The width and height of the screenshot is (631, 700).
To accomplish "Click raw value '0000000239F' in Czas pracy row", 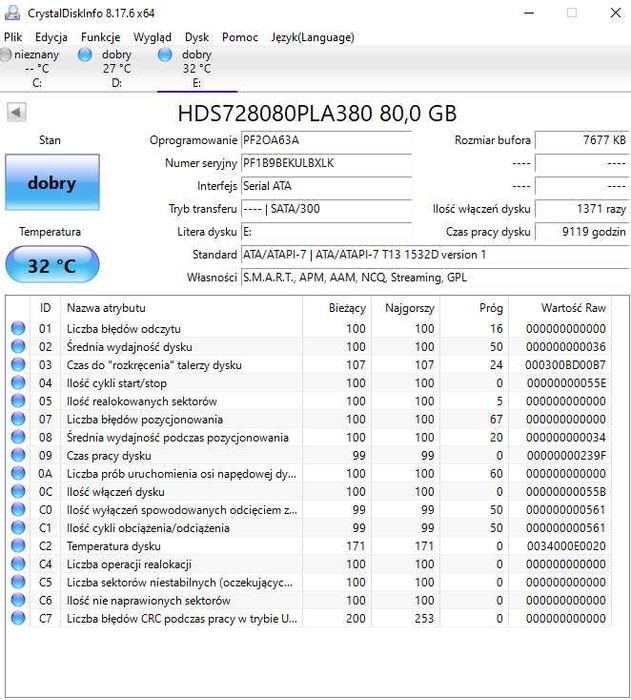I will 566,455.
